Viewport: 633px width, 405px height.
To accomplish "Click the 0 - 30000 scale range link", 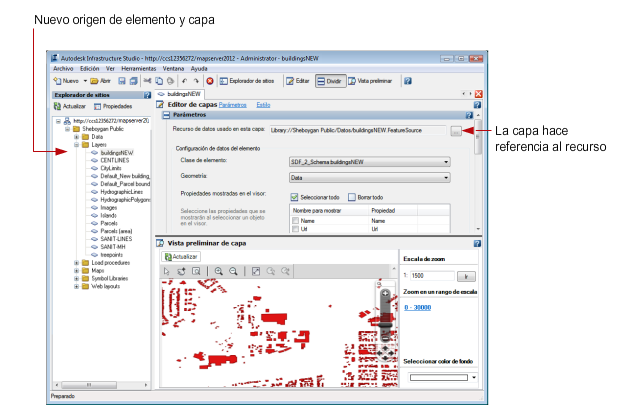I will [x=417, y=308].
